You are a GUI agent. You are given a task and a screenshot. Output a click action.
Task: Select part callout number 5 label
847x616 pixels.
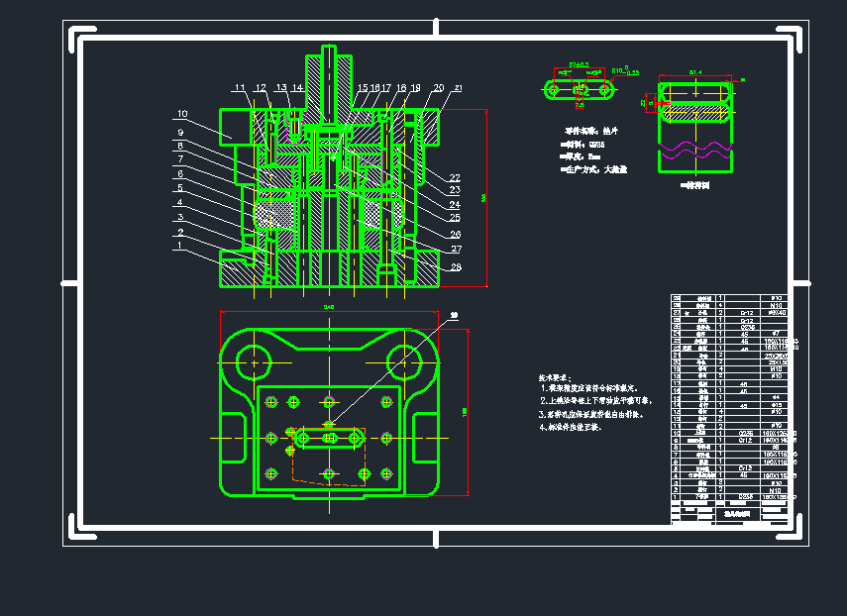[180, 188]
